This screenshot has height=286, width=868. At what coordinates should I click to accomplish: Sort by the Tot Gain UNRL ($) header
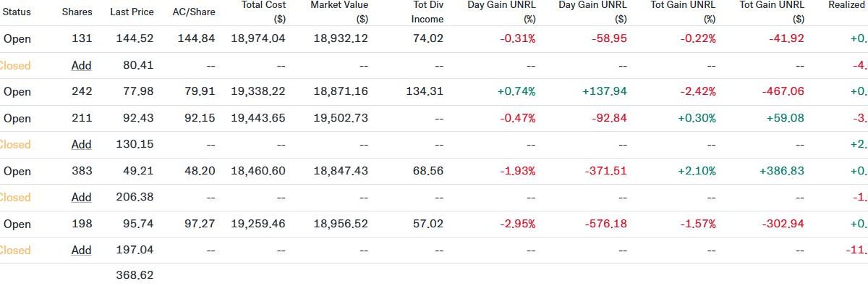click(773, 12)
